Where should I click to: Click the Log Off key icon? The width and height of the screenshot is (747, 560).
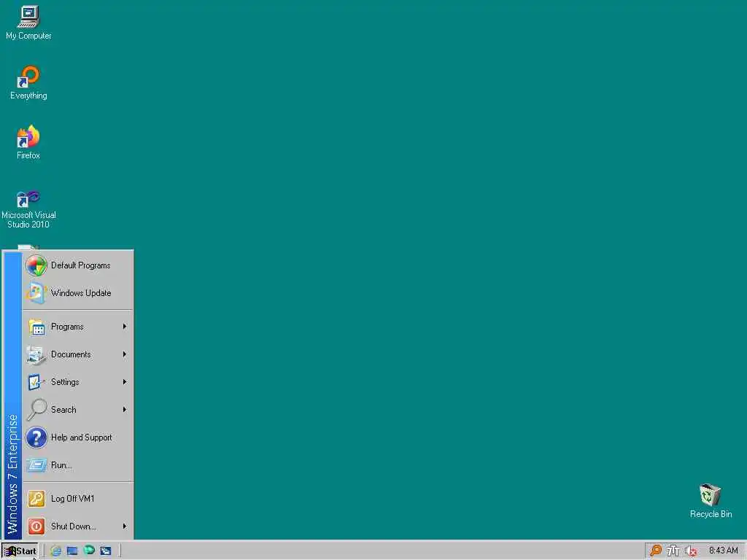[36, 499]
